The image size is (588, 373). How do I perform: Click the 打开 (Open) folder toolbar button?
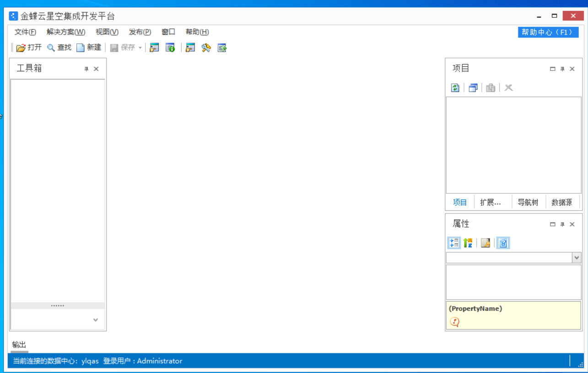point(29,48)
